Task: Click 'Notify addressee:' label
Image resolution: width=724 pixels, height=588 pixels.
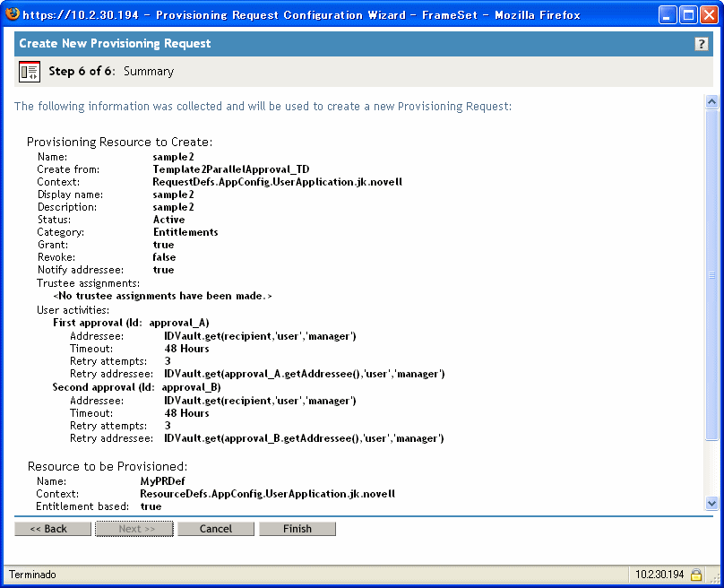Action: pos(81,270)
